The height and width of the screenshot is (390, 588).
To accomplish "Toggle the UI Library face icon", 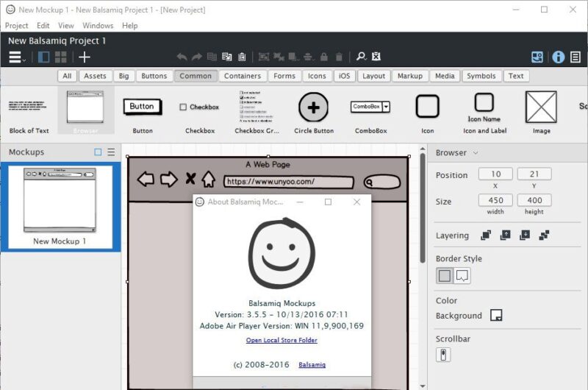I will [537, 57].
